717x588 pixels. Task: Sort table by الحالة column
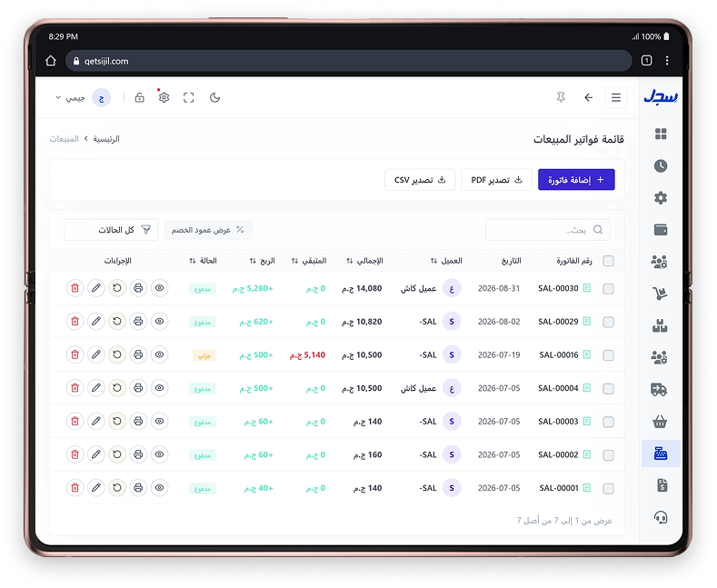click(x=203, y=261)
